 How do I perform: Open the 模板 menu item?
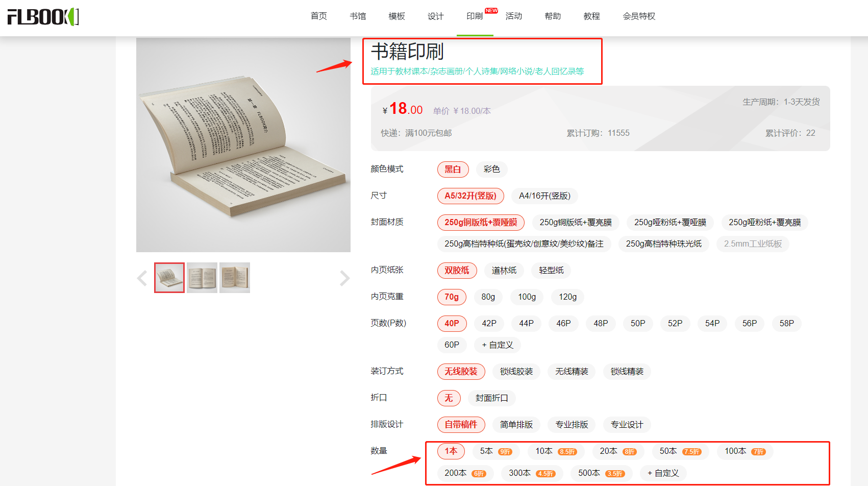click(x=397, y=16)
